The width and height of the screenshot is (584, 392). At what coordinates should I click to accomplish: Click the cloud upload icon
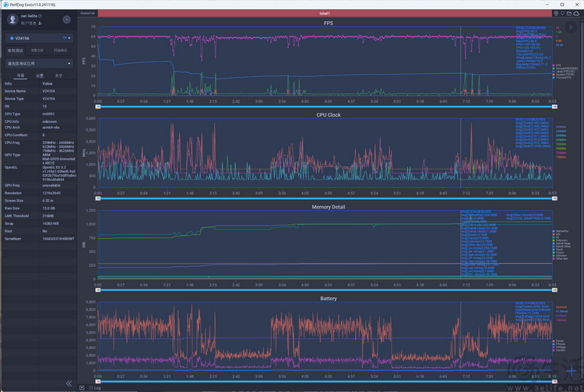click(576, 13)
